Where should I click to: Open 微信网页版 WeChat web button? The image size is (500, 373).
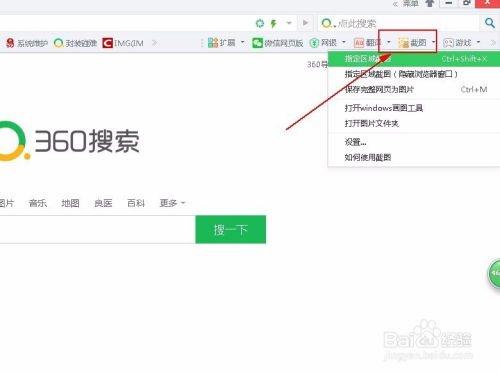tap(278, 43)
